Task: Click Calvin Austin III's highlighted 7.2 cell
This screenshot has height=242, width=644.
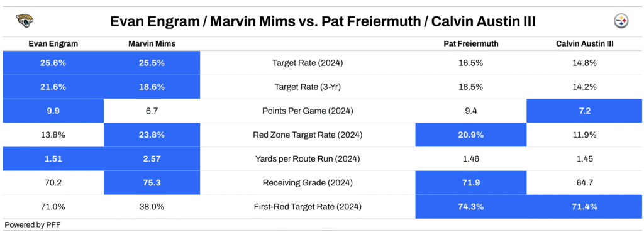Action: pyautogui.click(x=585, y=111)
